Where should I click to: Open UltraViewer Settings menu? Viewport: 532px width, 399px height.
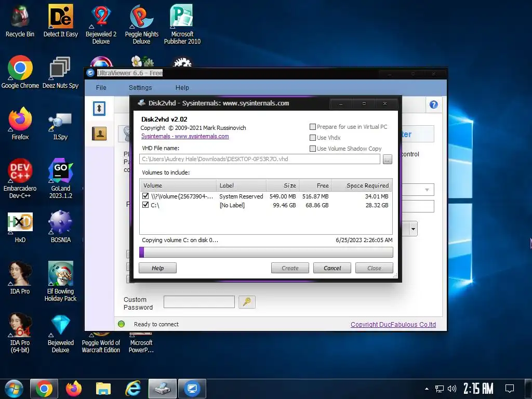pos(140,87)
